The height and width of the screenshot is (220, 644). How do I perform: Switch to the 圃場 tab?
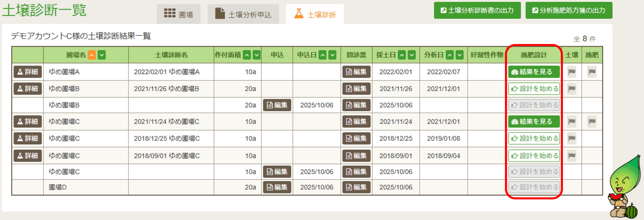(179, 14)
